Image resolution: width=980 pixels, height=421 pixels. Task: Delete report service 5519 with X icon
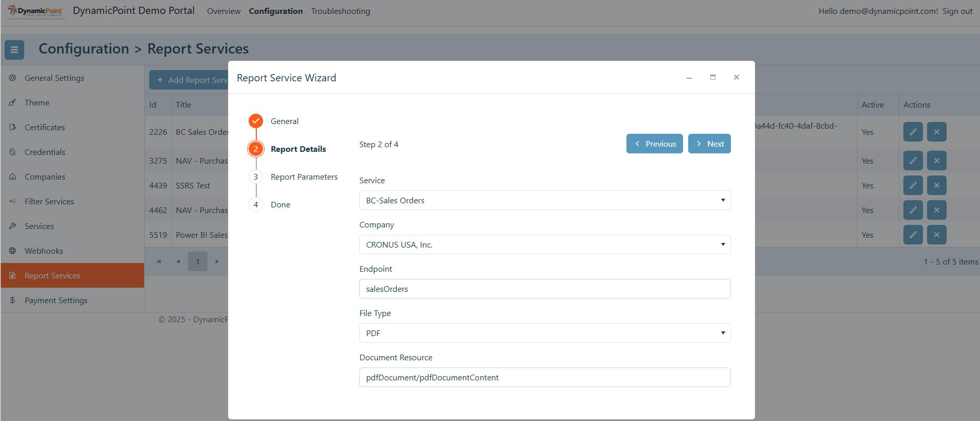937,235
